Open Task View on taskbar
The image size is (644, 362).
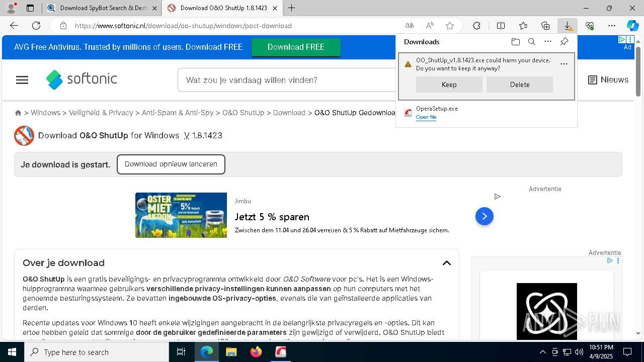click(182, 352)
